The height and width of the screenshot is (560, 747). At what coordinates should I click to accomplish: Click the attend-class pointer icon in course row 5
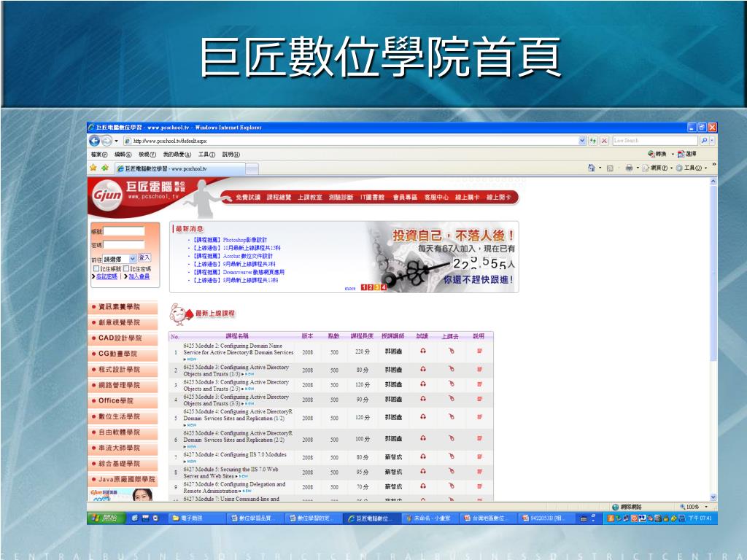(x=451, y=416)
